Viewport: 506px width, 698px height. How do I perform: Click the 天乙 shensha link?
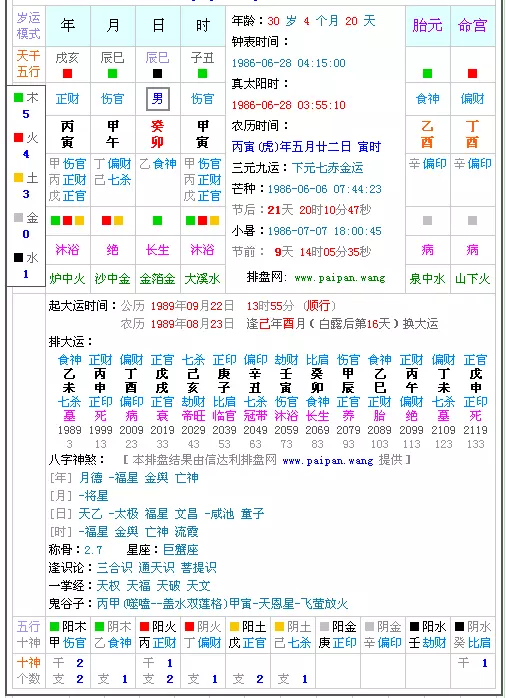tap(91, 514)
